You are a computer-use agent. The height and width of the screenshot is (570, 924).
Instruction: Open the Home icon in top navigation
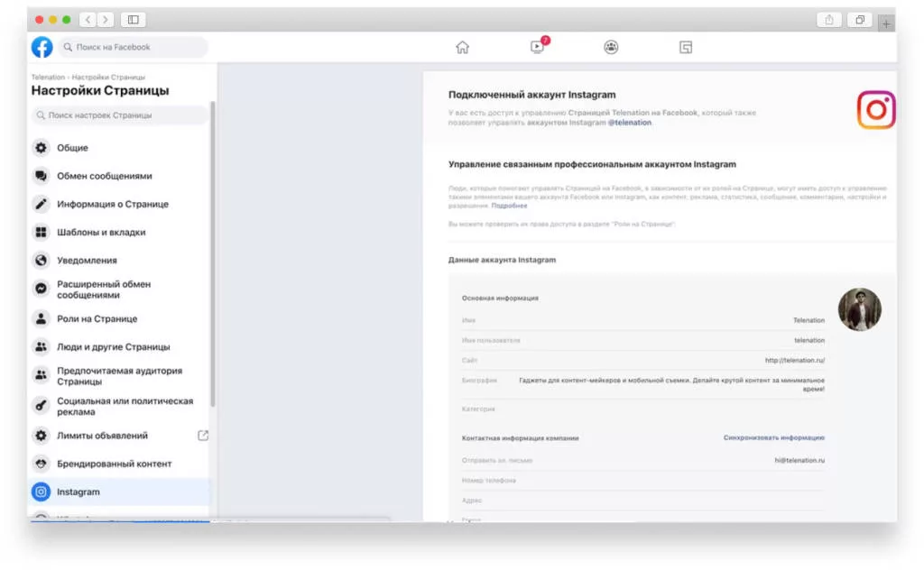click(463, 47)
